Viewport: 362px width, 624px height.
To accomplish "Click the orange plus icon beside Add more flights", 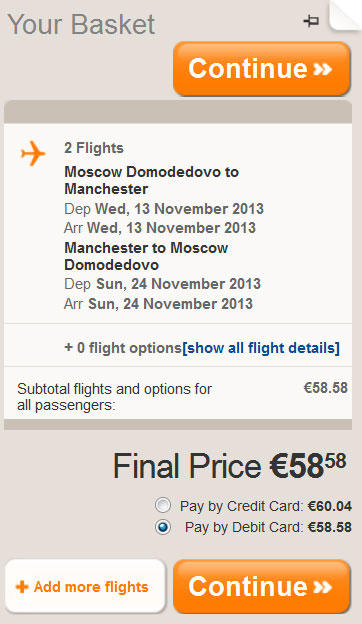I will [x=22, y=587].
